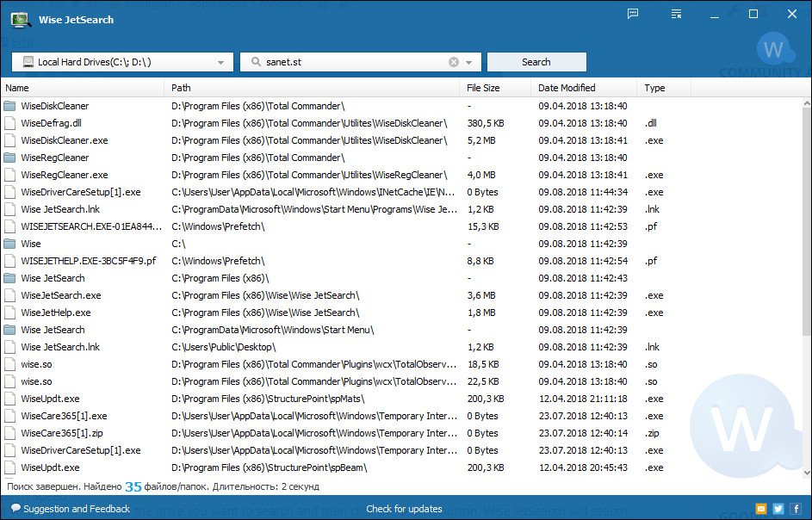Click the scrollbar up arrow of results list

807,103
